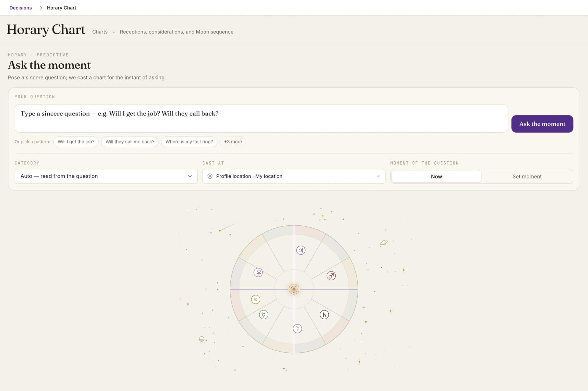Go to Decisions breadcrumb

pyautogui.click(x=21, y=8)
